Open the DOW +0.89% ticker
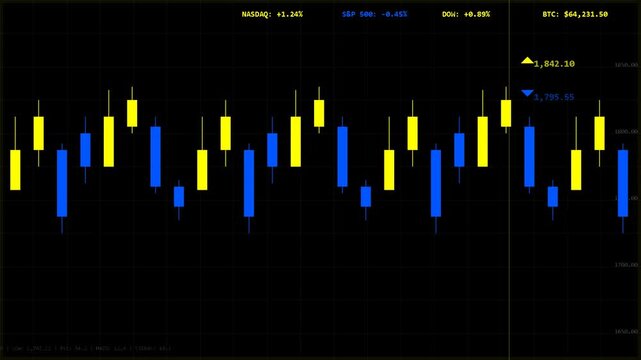 coord(466,14)
